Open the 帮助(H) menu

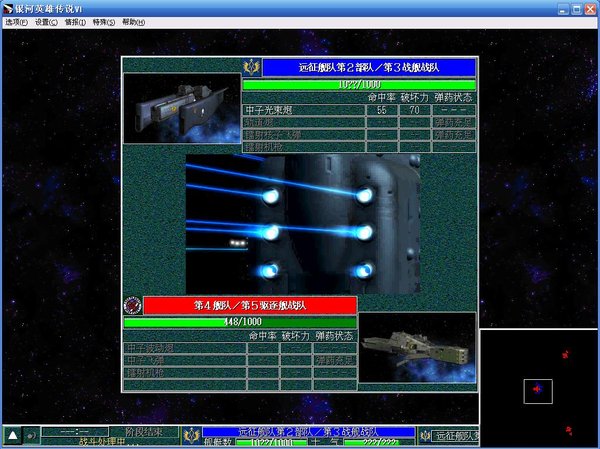coord(134,22)
